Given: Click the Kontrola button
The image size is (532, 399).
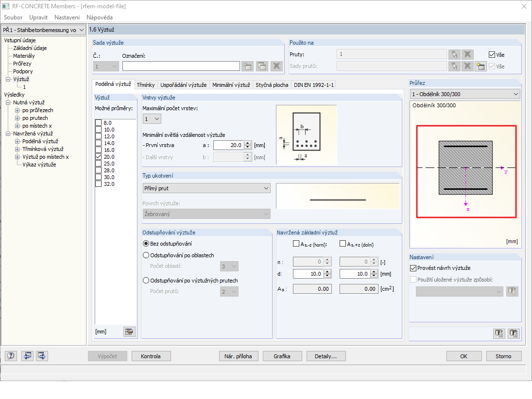Looking at the screenshot, I should [151, 356].
